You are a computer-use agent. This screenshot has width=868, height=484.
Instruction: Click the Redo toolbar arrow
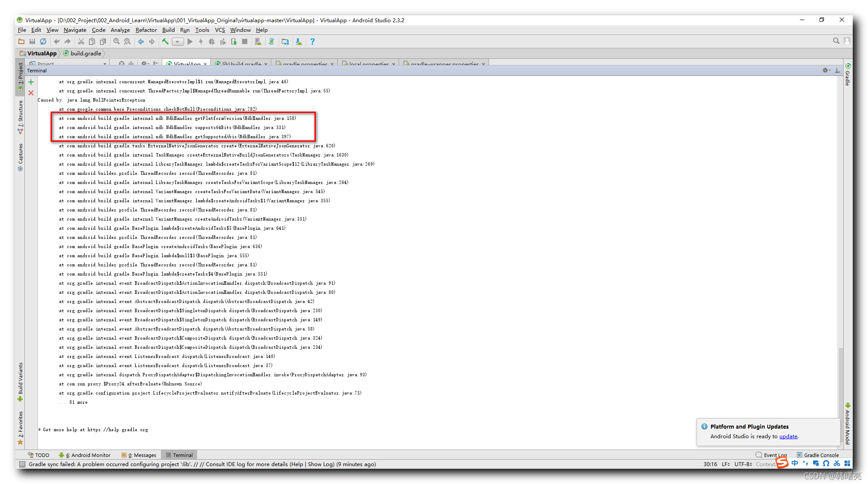tap(67, 41)
